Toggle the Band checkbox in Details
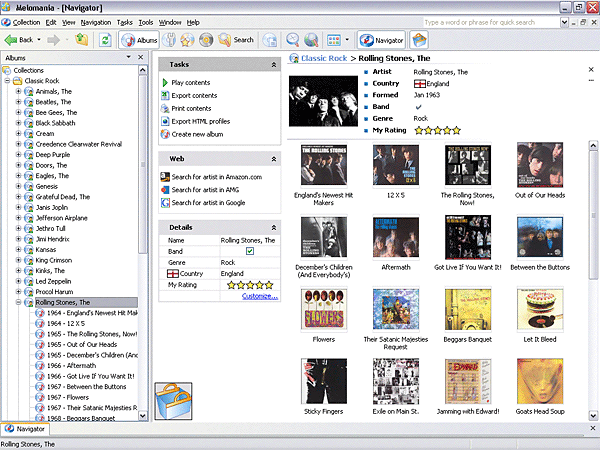The image size is (600, 450). coord(250,251)
